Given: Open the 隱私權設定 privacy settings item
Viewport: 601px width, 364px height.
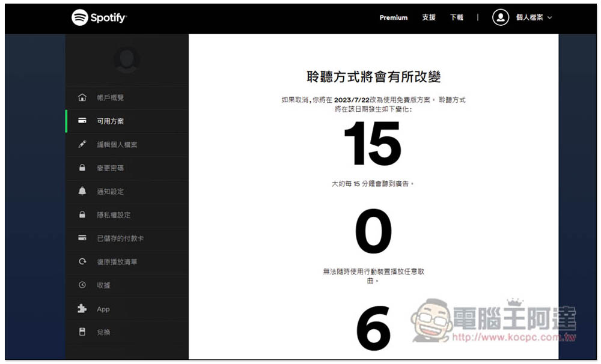Looking at the screenshot, I should [x=127, y=215].
